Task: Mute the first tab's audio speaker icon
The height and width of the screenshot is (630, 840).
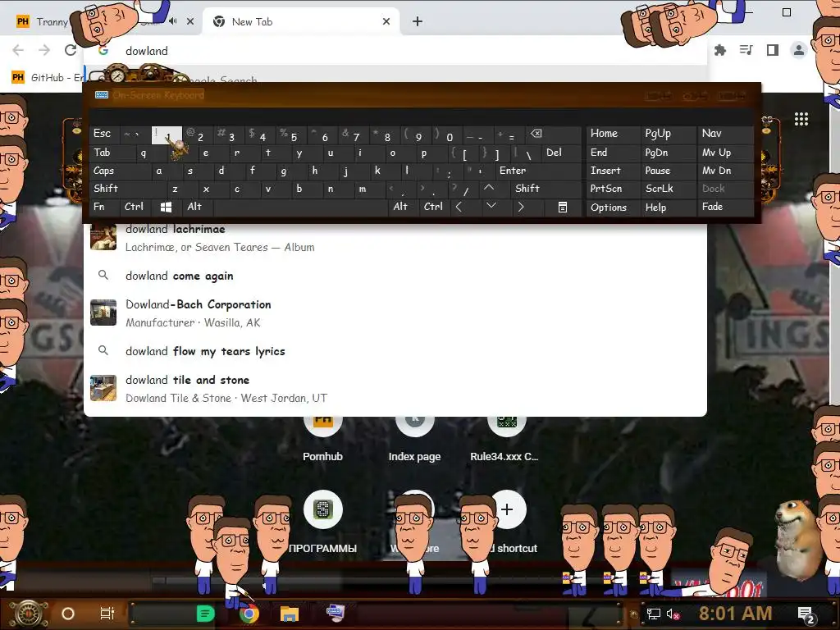Action: point(172,21)
